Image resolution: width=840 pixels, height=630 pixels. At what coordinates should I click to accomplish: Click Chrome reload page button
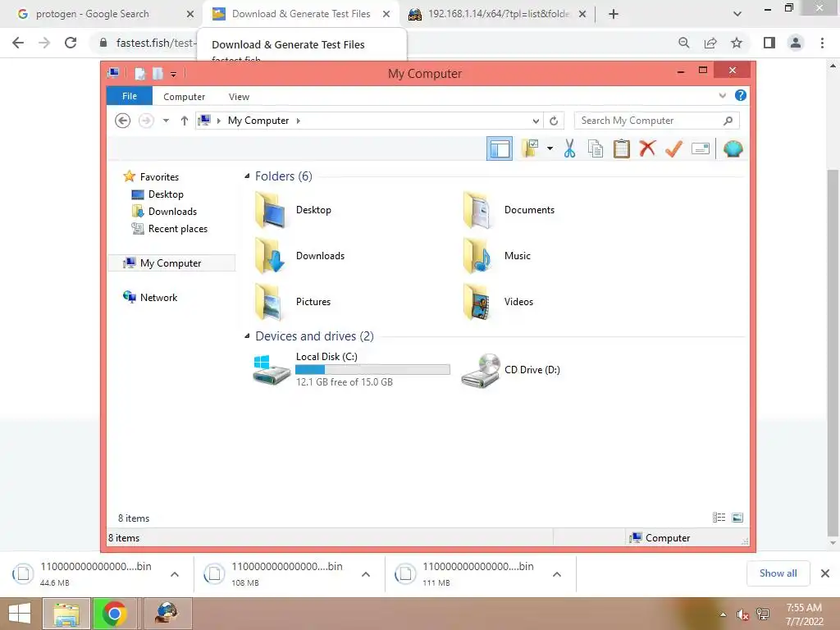(x=71, y=43)
